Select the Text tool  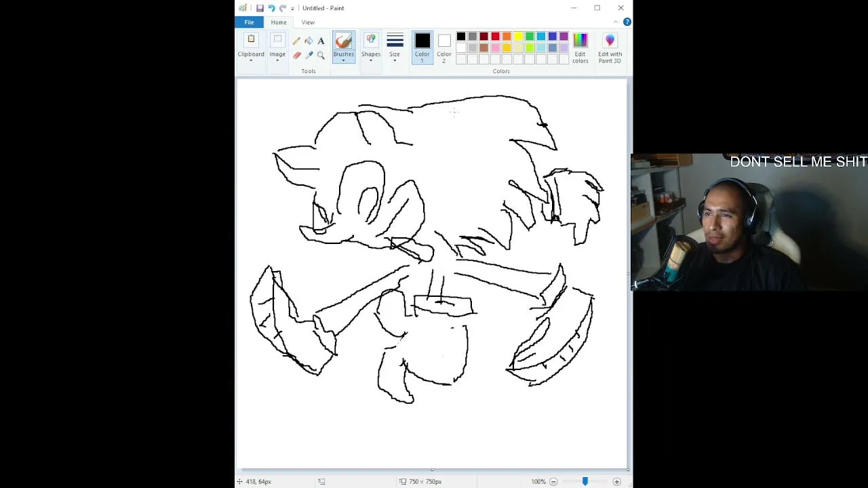[x=321, y=41]
